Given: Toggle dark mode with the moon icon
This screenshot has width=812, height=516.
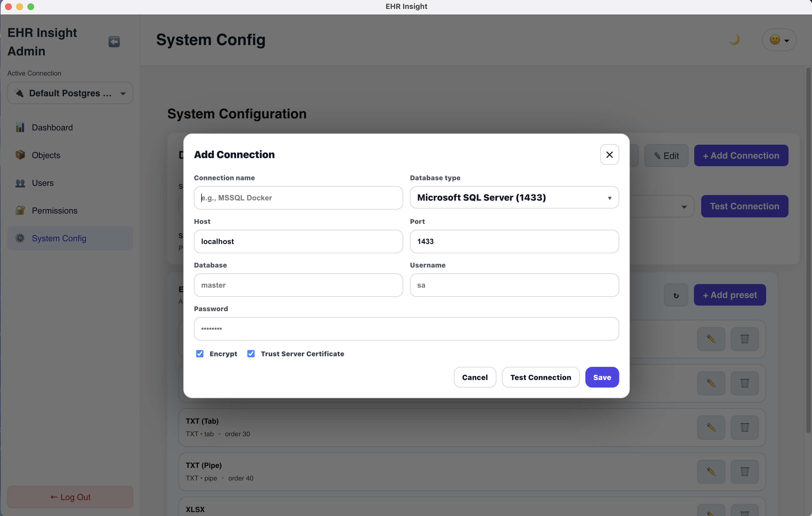Looking at the screenshot, I should click(735, 39).
